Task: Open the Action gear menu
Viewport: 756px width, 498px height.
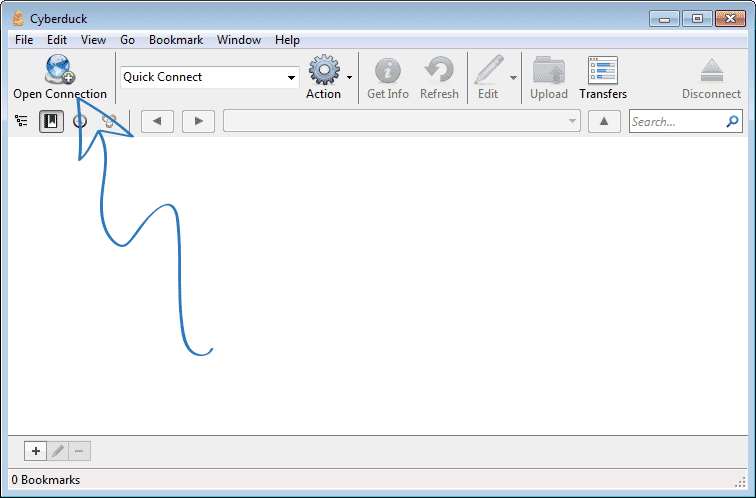Action: tap(324, 70)
